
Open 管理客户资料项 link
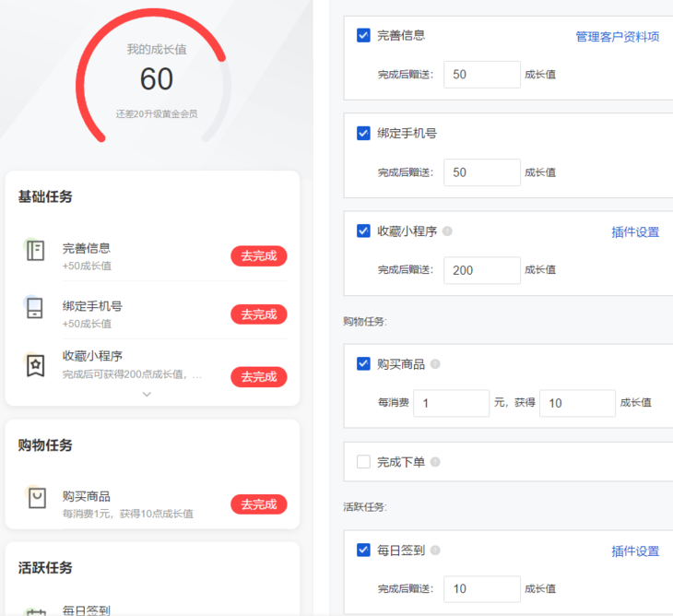pos(618,37)
